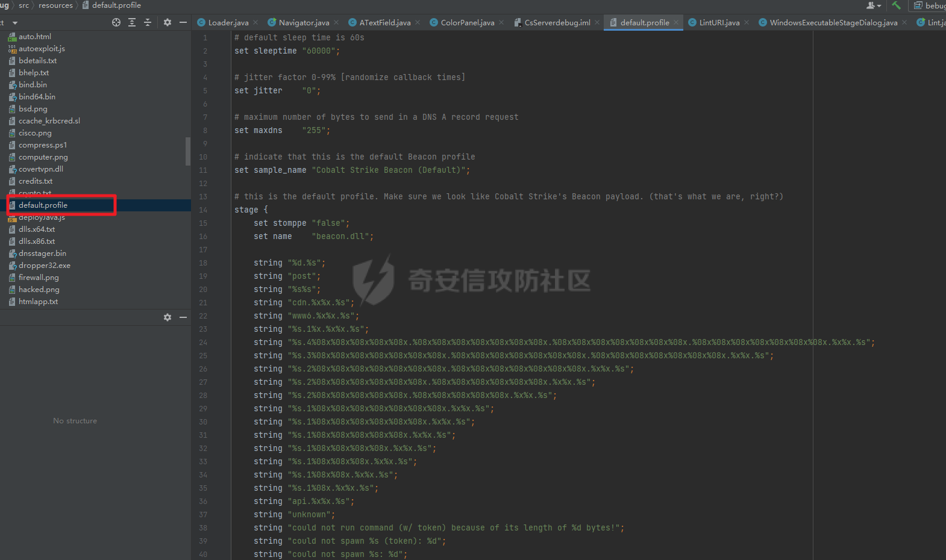Close the ATextField.java tab
The width and height of the screenshot is (946, 560).
[418, 23]
